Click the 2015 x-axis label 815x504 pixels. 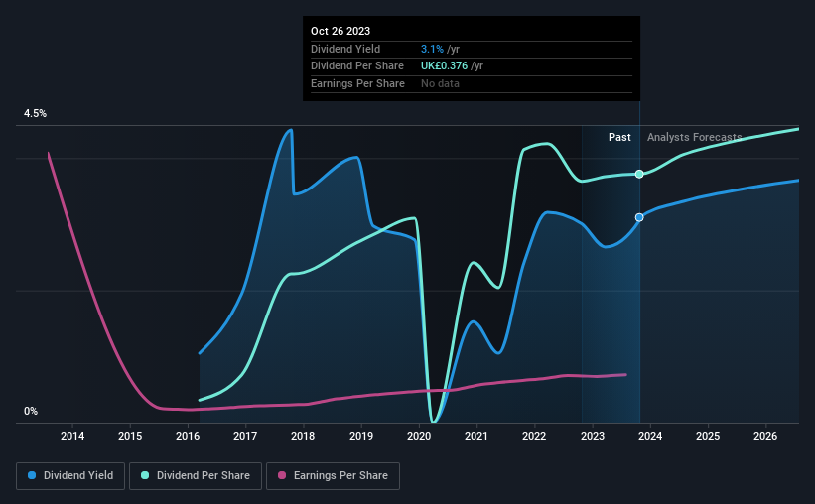pos(130,436)
